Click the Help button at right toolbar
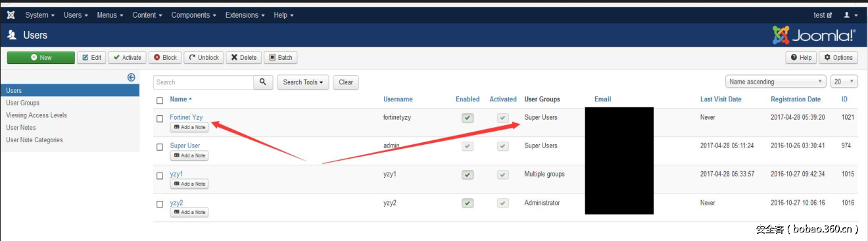The width and height of the screenshot is (868, 241). point(801,57)
